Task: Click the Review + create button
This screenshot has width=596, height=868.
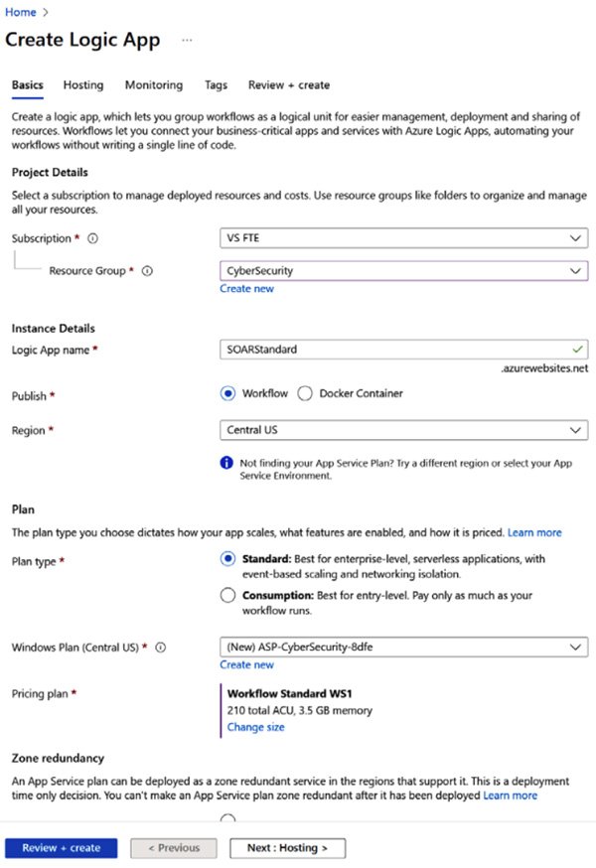Action: 61,847
